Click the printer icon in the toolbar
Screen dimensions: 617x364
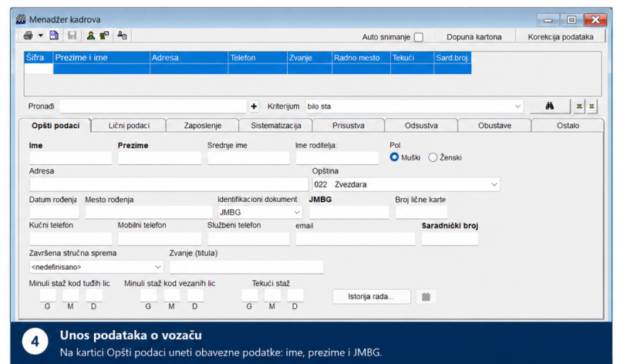tap(28, 35)
